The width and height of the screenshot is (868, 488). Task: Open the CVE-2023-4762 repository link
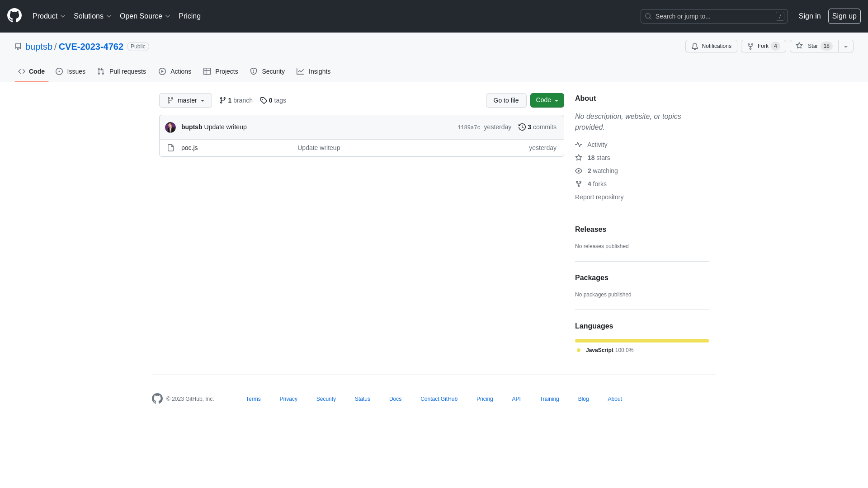(x=91, y=47)
